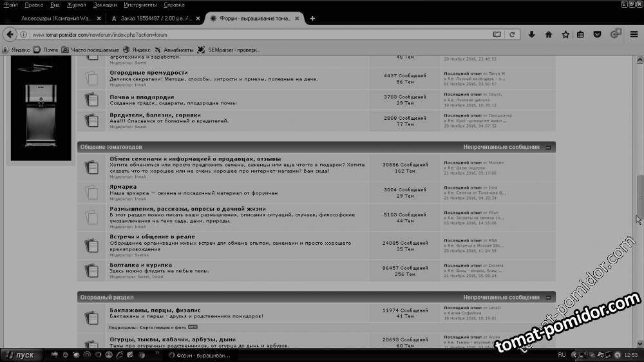Open the Закладки menu
The width and height of the screenshot is (644, 362).
click(104, 5)
